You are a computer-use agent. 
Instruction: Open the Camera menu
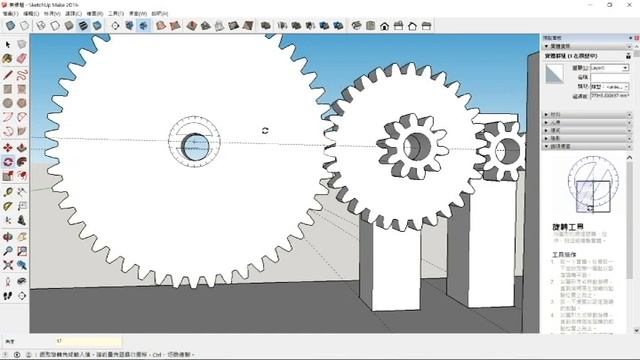point(73,13)
